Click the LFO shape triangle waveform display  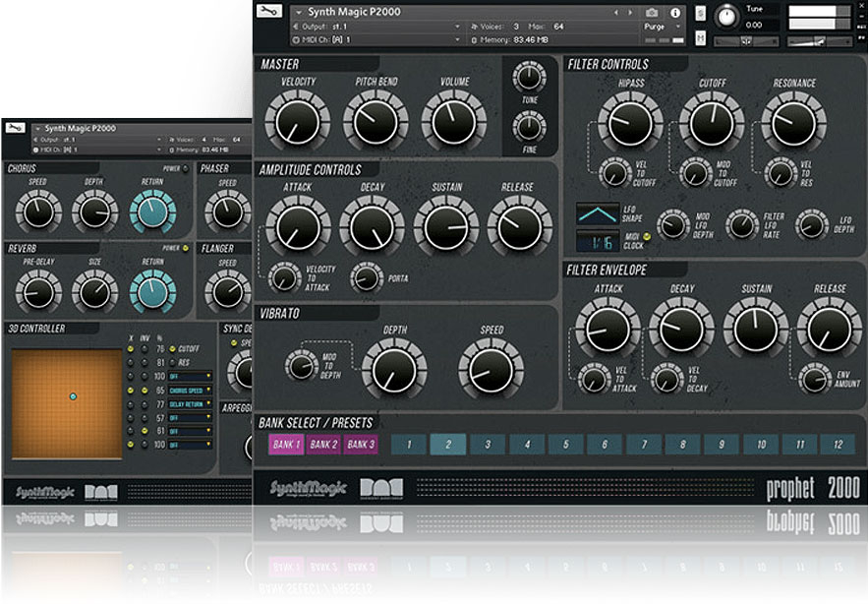[597, 214]
